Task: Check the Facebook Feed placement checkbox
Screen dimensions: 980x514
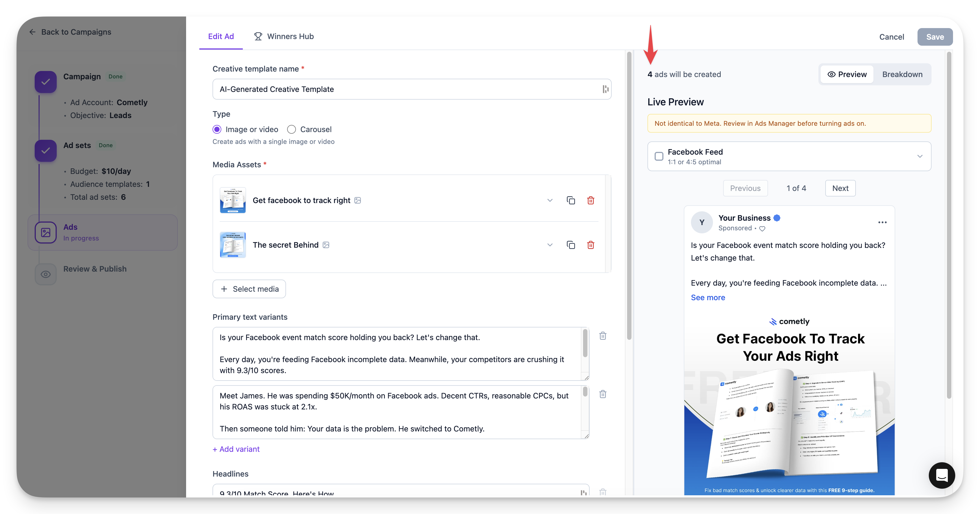Action: coord(659,156)
